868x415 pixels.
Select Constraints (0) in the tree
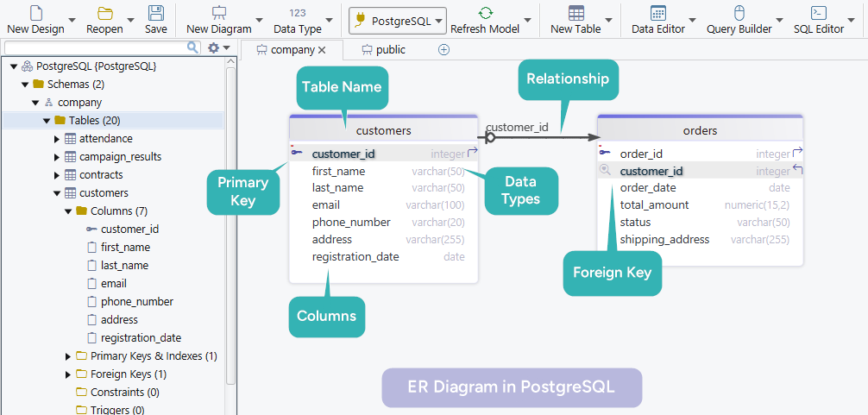click(x=124, y=393)
